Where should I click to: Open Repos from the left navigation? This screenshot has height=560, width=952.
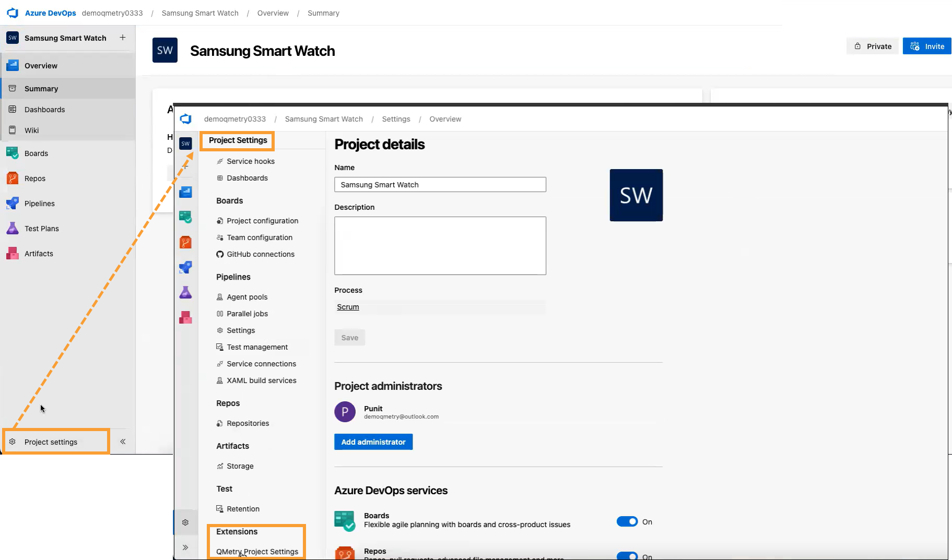12,178
